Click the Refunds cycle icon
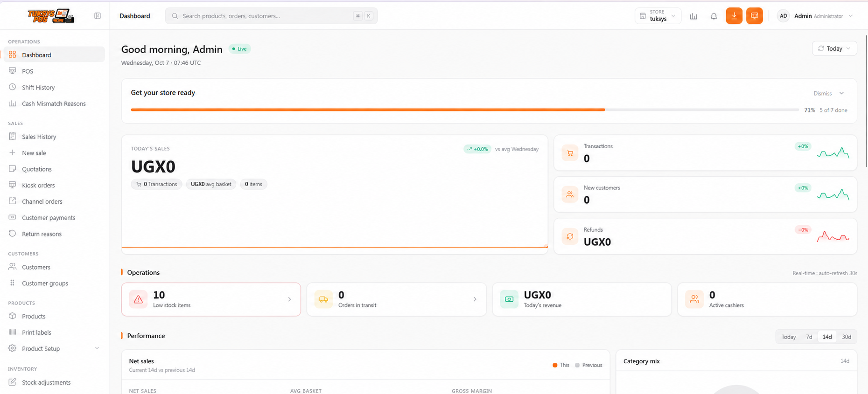The height and width of the screenshot is (394, 868). 570,236
